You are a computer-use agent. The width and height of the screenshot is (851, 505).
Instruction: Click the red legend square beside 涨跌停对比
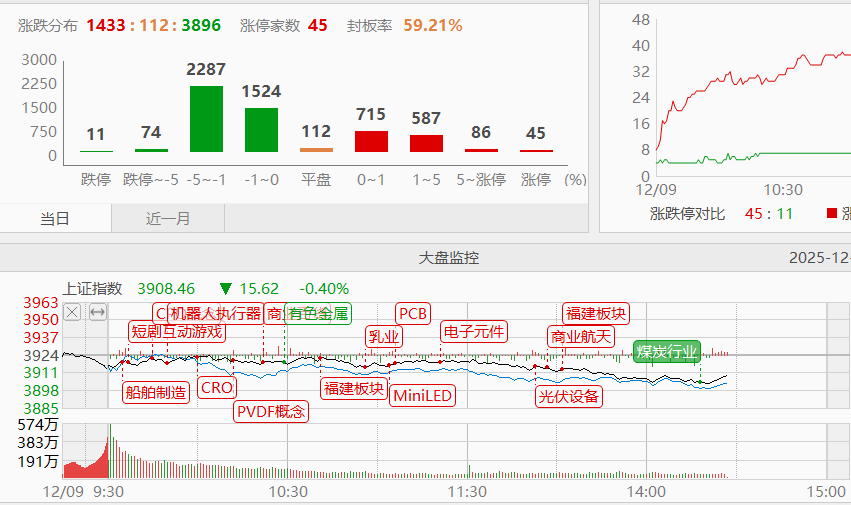(x=831, y=213)
